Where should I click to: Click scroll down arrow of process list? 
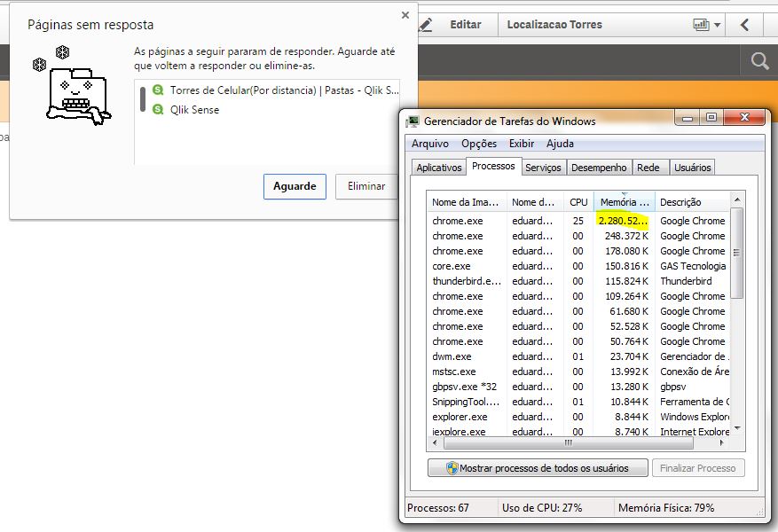(x=737, y=428)
